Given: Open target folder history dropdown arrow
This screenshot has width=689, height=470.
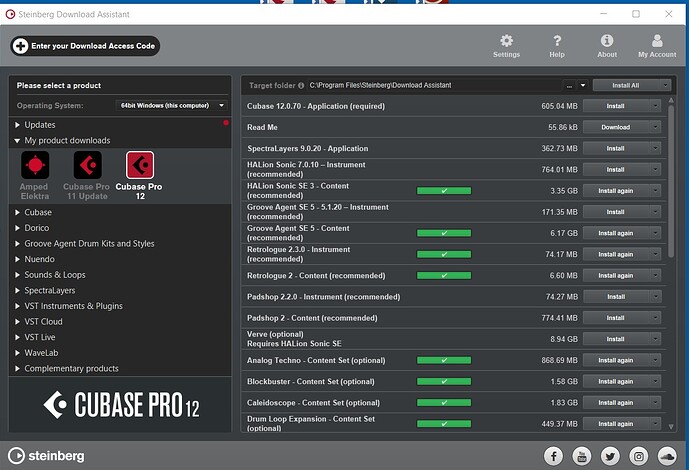Looking at the screenshot, I should [x=583, y=85].
